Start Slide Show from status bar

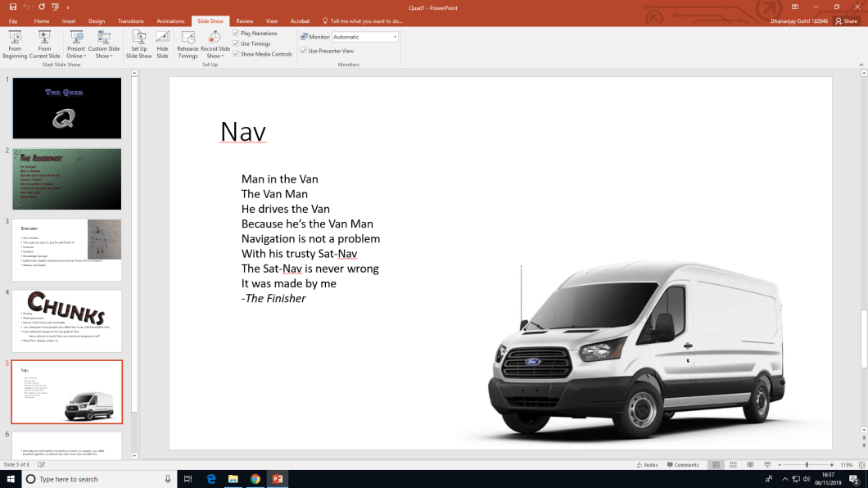pyautogui.click(x=767, y=465)
